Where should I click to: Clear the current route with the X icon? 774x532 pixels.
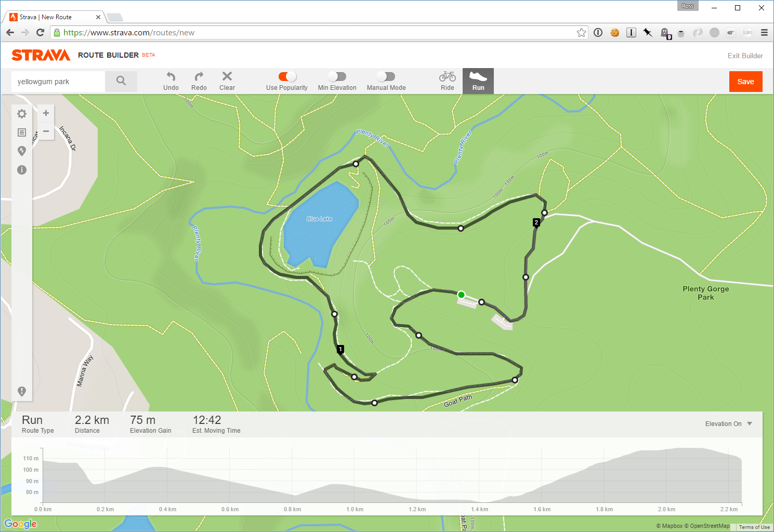[x=227, y=76]
